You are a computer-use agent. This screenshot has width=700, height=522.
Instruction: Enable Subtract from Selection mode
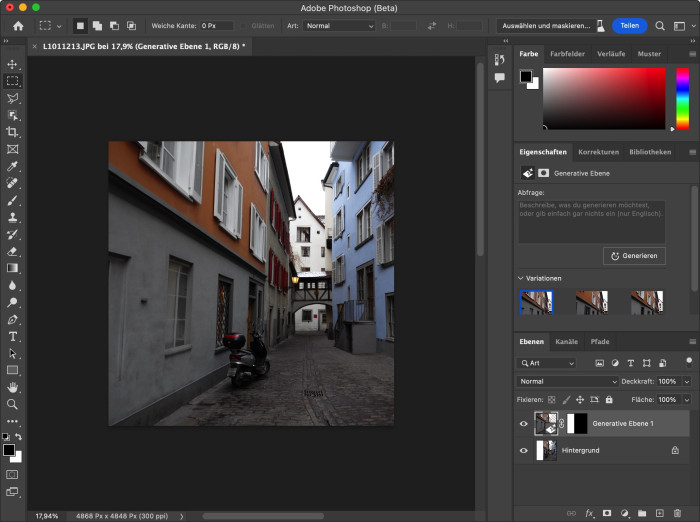click(114, 26)
